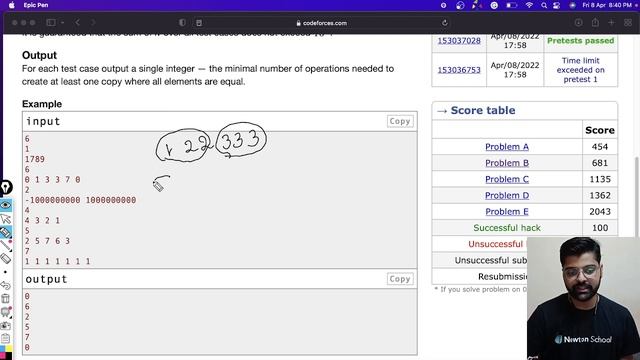
Task: Click the 'Output' section heading
Action: (40, 55)
